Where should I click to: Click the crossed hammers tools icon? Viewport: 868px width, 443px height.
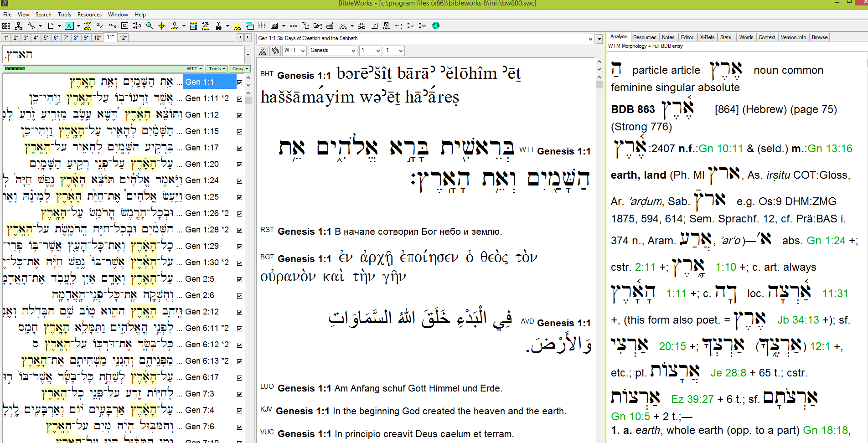[206, 26]
